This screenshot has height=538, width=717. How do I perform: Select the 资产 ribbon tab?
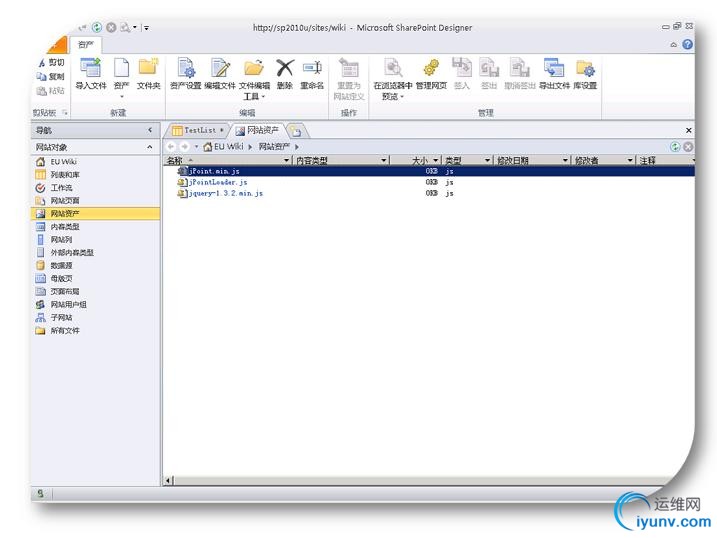click(x=86, y=44)
